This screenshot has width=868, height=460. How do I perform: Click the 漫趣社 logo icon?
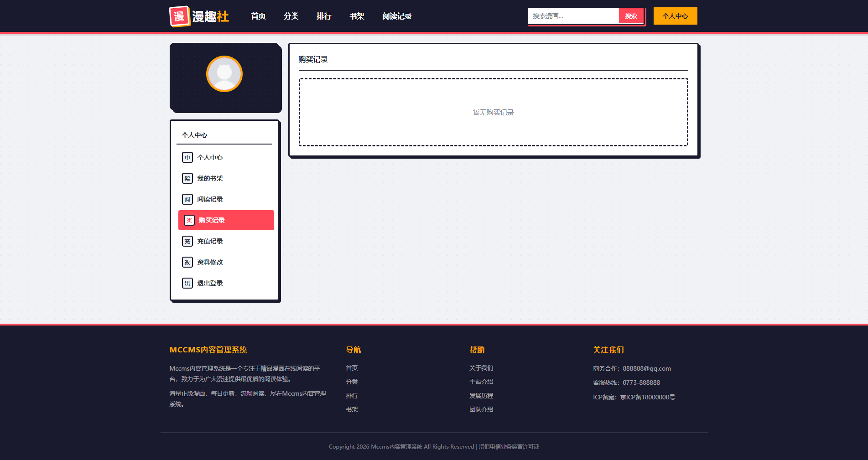click(x=179, y=16)
